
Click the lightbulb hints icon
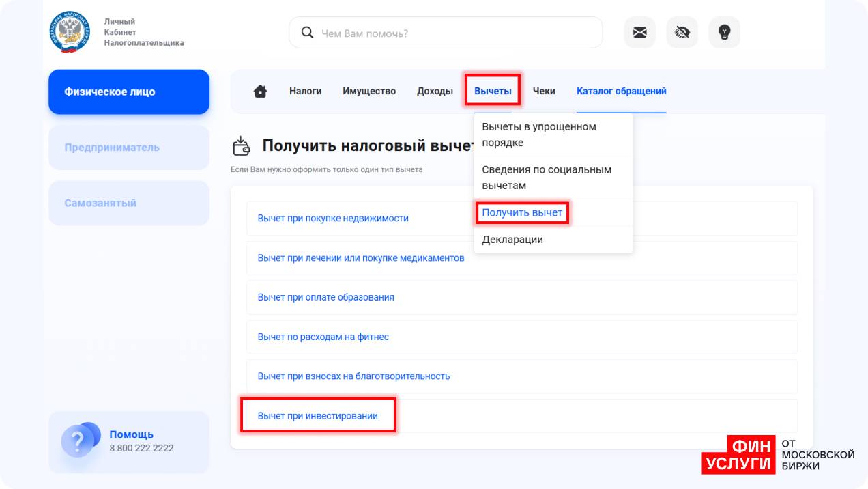tap(724, 32)
